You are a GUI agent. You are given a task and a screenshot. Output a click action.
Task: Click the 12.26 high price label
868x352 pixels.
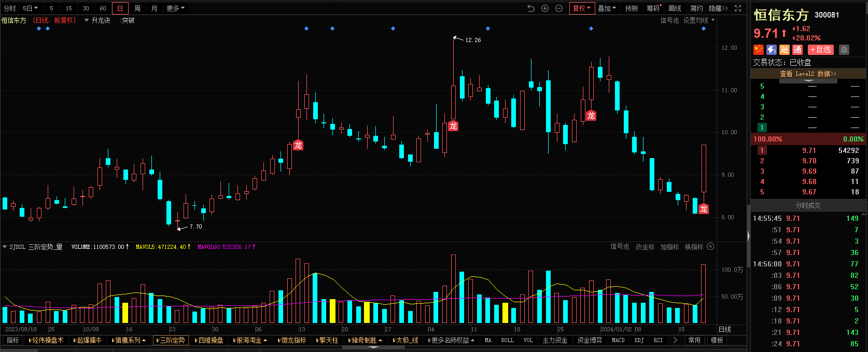473,40
